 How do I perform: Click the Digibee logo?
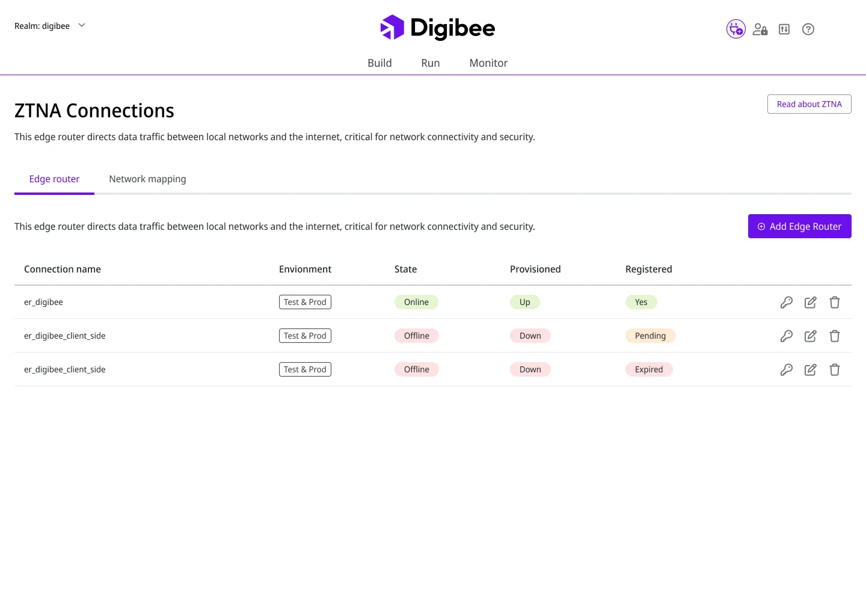(438, 28)
